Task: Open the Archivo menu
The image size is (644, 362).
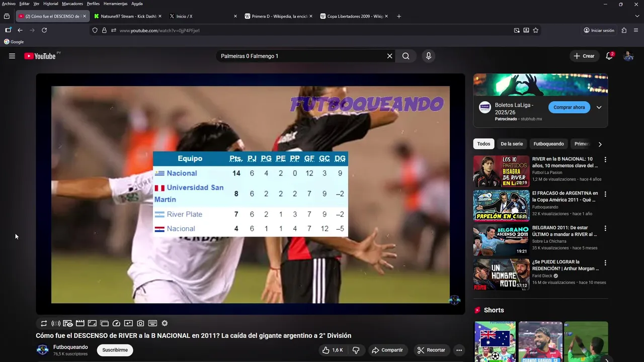Action: tap(9, 4)
